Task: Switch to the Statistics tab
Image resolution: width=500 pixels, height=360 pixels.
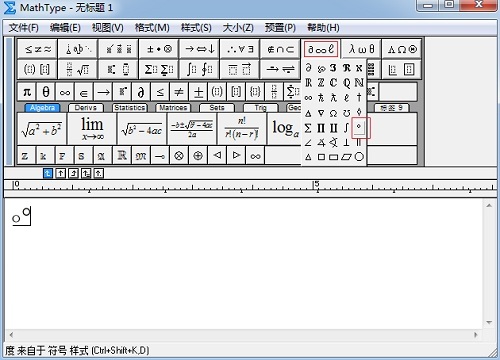Action: click(130, 108)
